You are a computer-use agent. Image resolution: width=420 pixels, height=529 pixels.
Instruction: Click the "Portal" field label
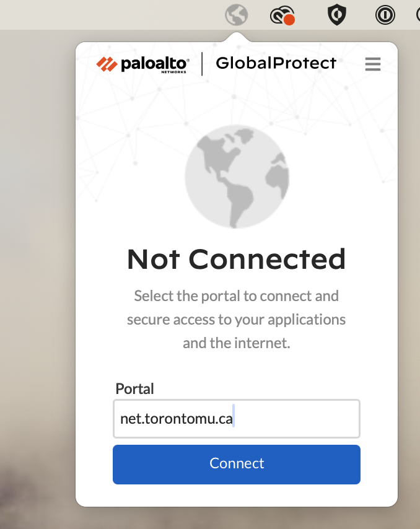pos(134,389)
